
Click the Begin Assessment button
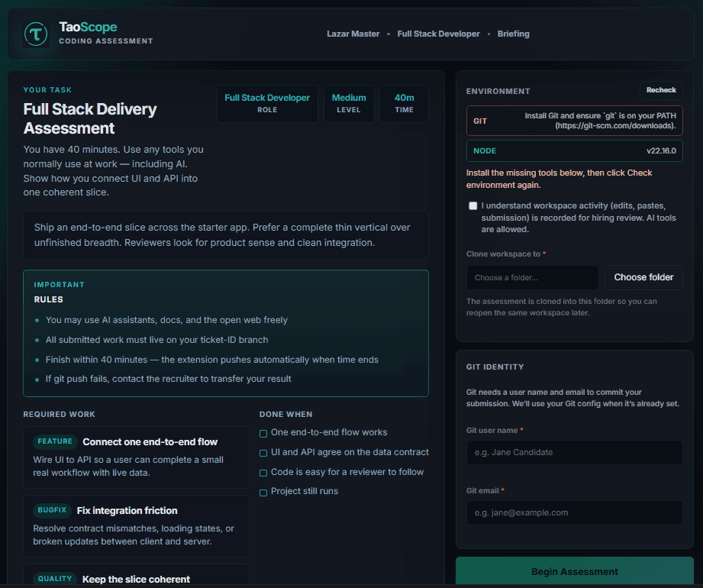574,571
